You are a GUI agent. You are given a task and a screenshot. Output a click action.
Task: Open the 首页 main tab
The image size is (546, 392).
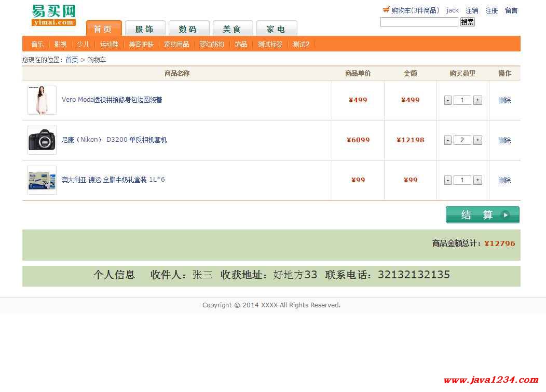[104, 29]
